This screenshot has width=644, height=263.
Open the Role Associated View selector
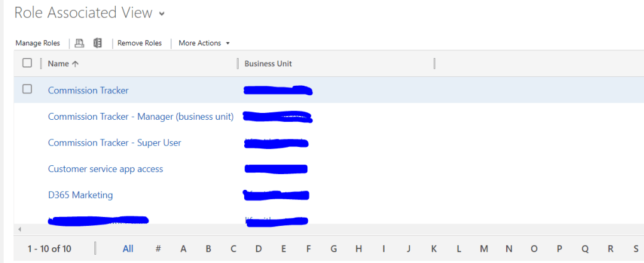click(x=162, y=13)
